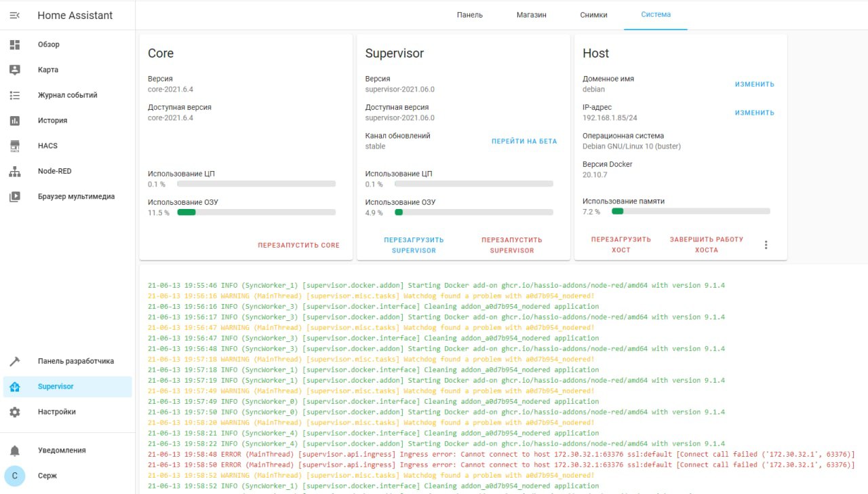868x494 pixels.
Task: Click Docker version 20.10.7
Action: (x=595, y=174)
